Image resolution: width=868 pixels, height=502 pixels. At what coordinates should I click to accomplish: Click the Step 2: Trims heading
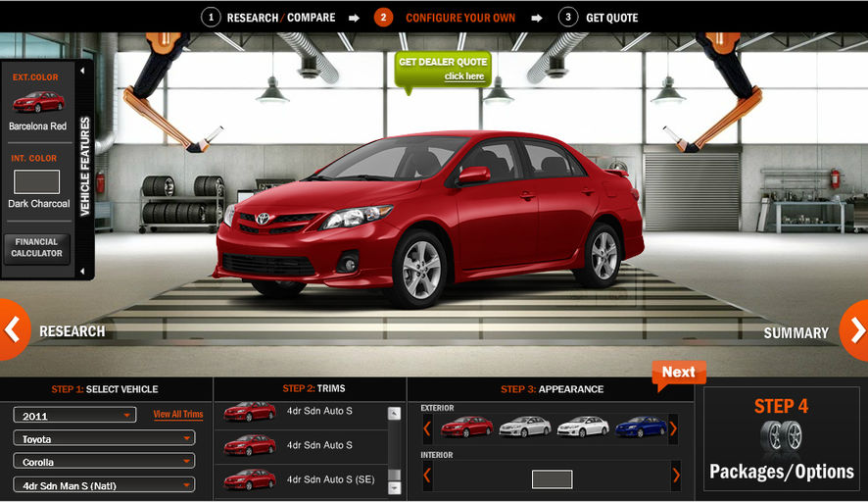point(313,388)
